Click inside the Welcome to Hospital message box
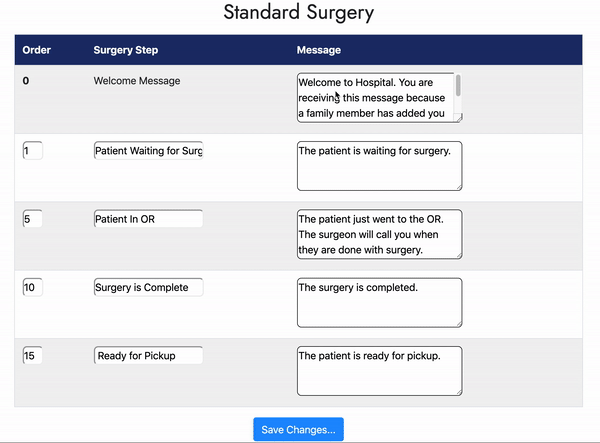 click(375, 97)
